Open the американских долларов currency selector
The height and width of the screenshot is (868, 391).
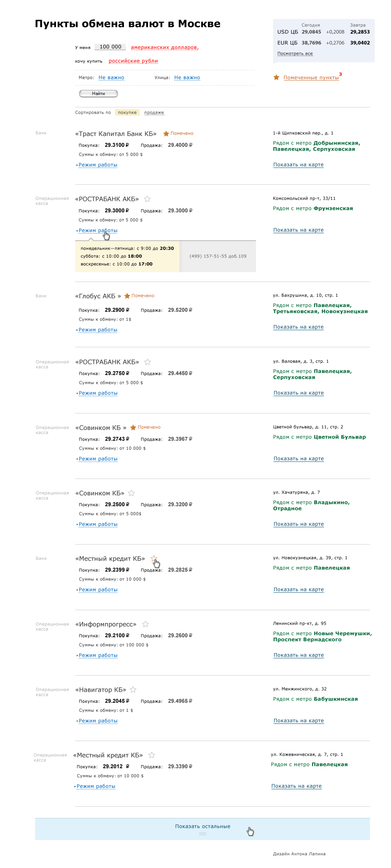coord(165,48)
